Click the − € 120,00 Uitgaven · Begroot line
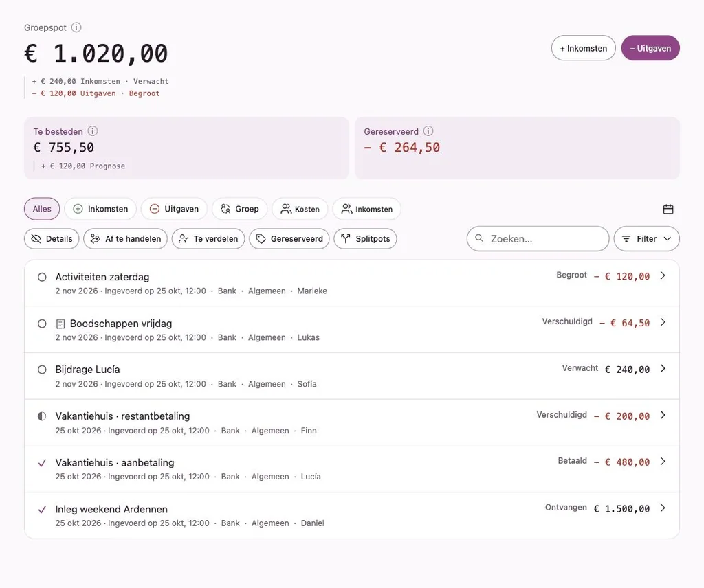The width and height of the screenshot is (704, 588). tap(96, 93)
